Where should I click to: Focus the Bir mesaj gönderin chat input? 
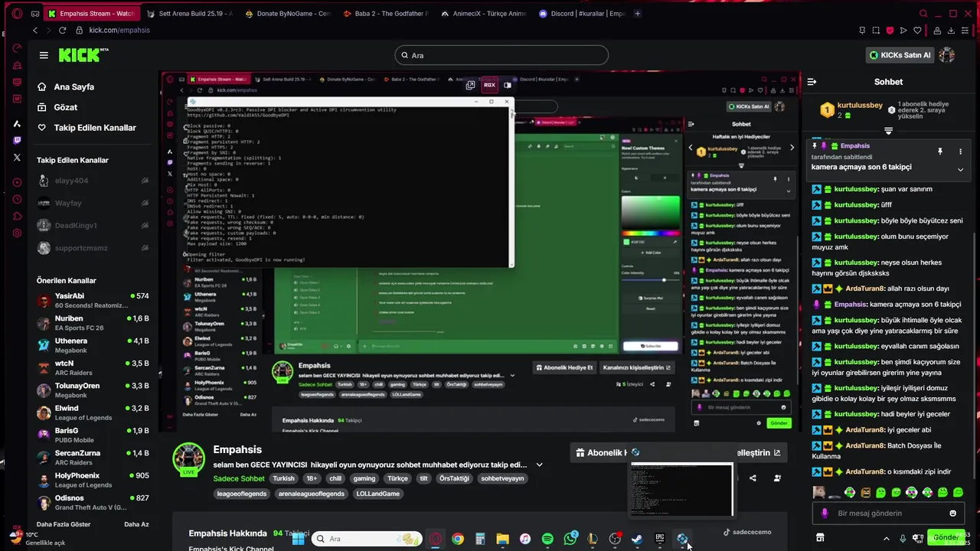[888, 514]
